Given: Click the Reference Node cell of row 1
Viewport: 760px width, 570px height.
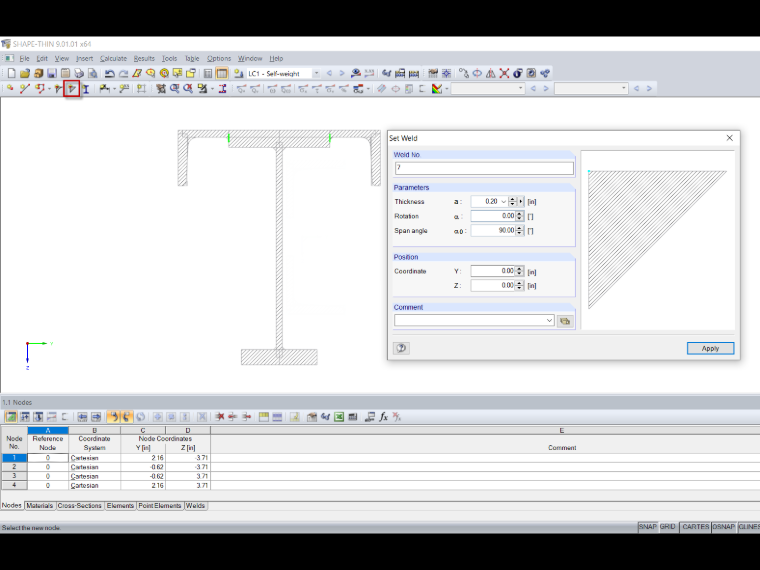Looking at the screenshot, I should (48, 458).
